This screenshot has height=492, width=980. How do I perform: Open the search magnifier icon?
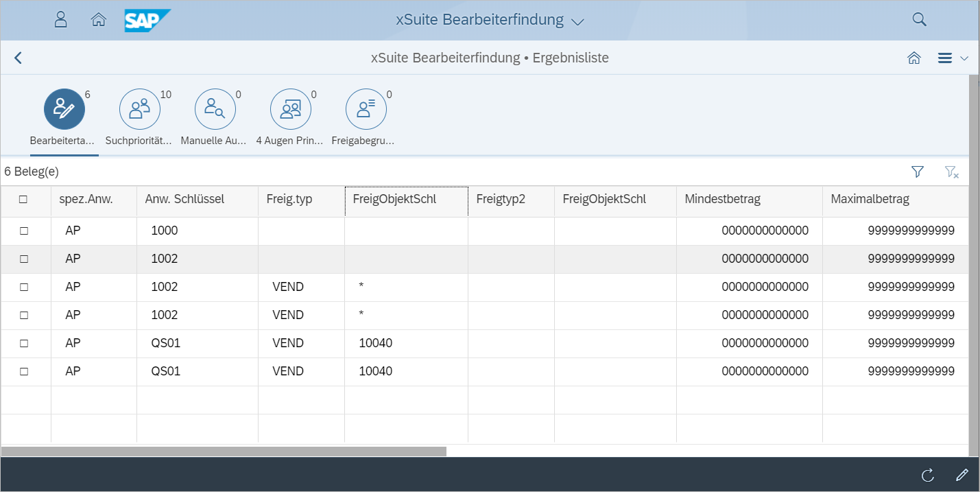click(919, 19)
